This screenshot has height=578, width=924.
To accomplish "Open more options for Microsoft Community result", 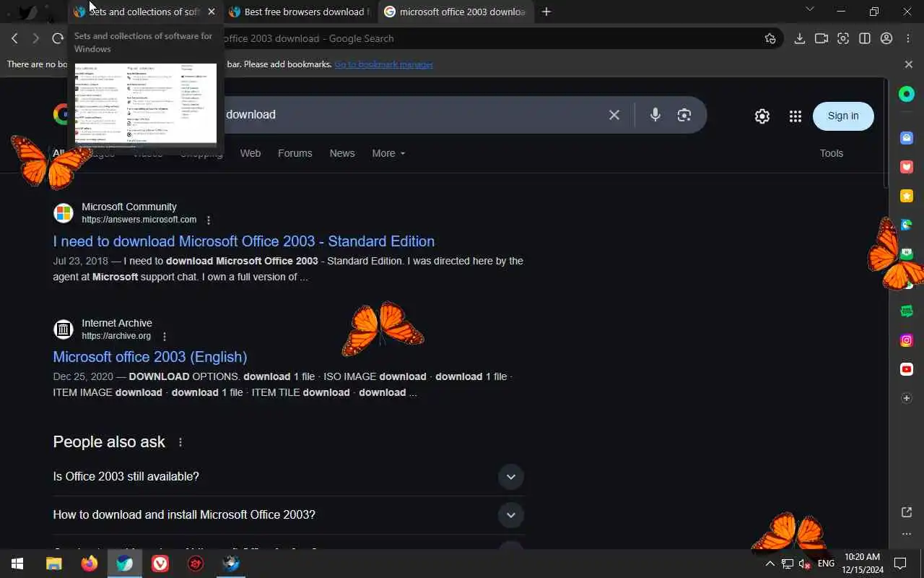I will coord(209,220).
